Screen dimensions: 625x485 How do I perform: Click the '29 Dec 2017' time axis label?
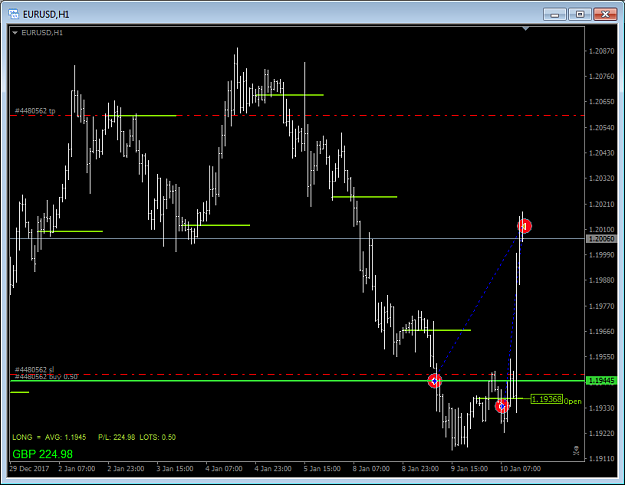29,469
